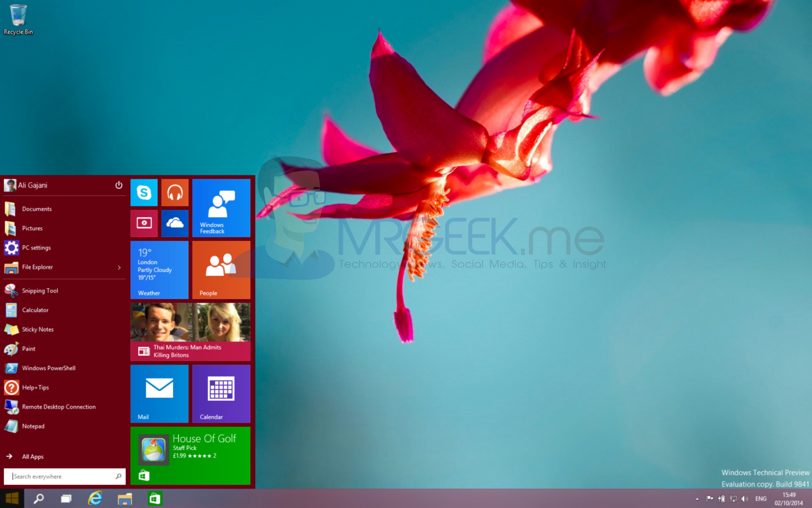The height and width of the screenshot is (508, 812).
Task: Open the Windows Feedback tile
Action: [x=221, y=208]
